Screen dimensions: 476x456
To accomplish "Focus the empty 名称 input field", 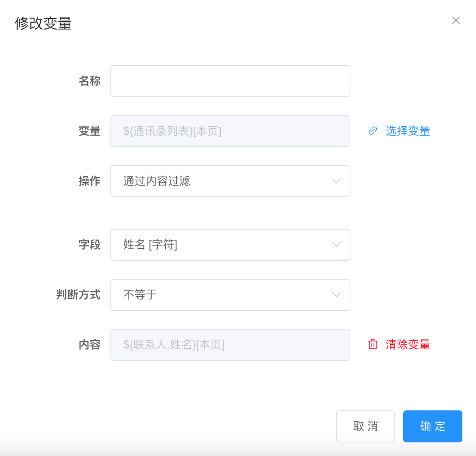I will click(230, 81).
